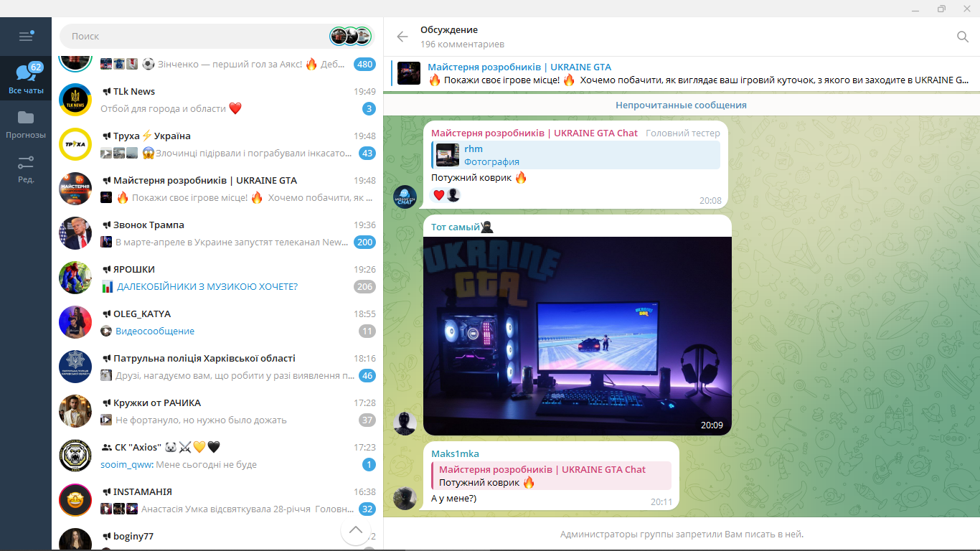The width and height of the screenshot is (980, 551).
Task: Search in discussion with magnifier icon
Action: [963, 37]
